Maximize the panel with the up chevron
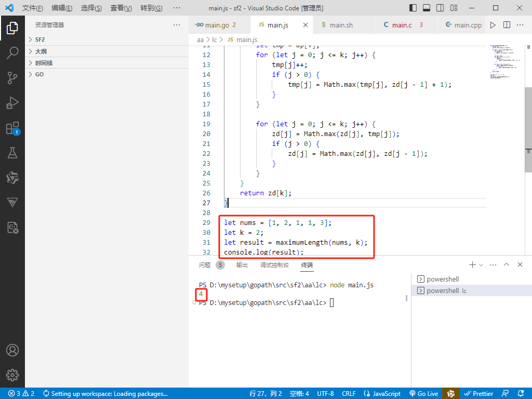 [507, 264]
